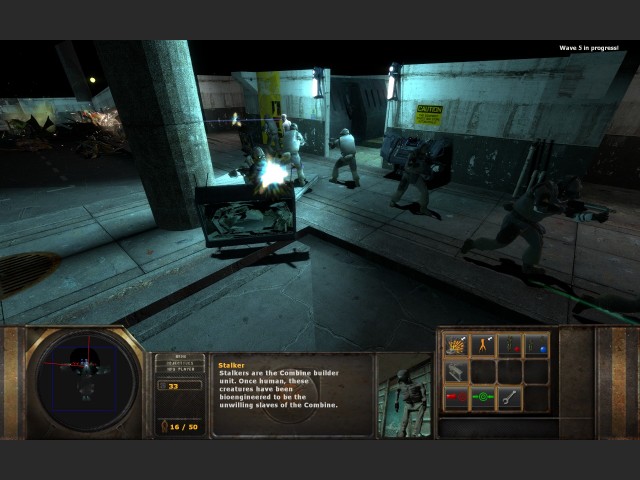Select the white-armored soldier near the doorway
Viewport: 640px width, 480px height.
[x=345, y=157]
